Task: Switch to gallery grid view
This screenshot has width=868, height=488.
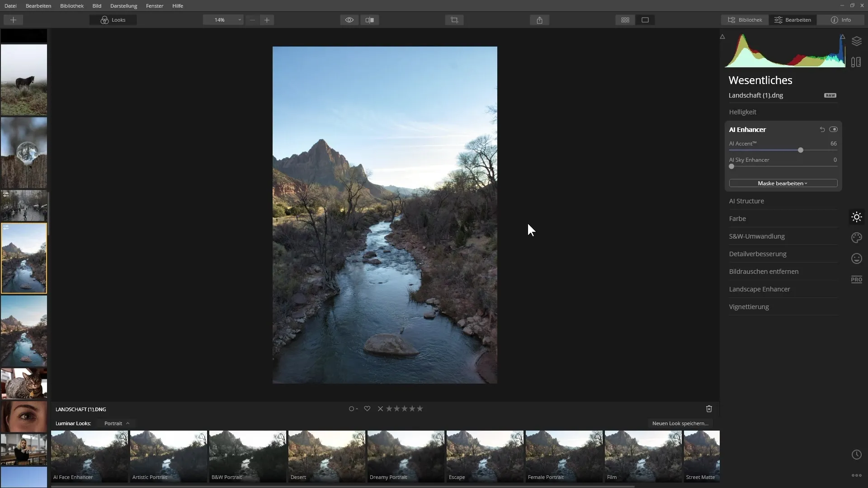Action: click(625, 20)
